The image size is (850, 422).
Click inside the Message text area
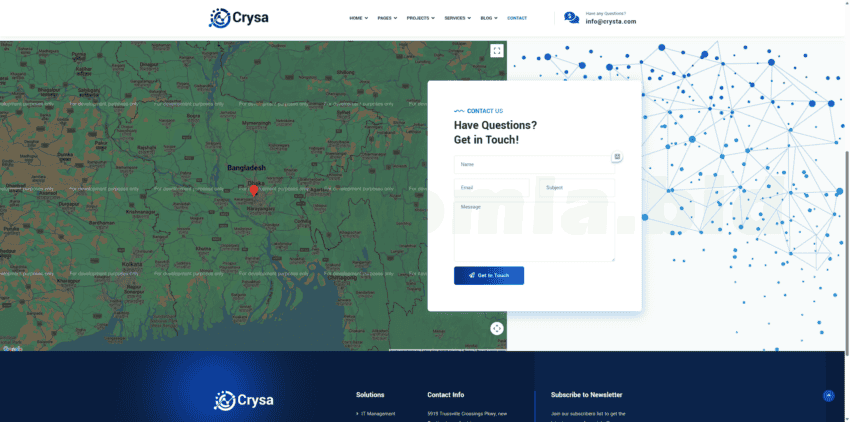(534, 230)
